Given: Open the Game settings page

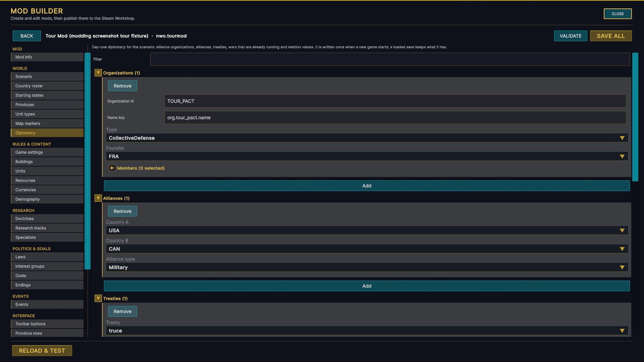Looking at the screenshot, I should point(47,152).
